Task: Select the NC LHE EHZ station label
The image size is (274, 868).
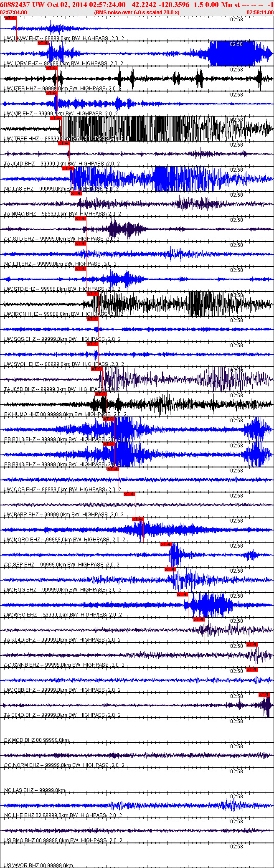Action: point(63,815)
